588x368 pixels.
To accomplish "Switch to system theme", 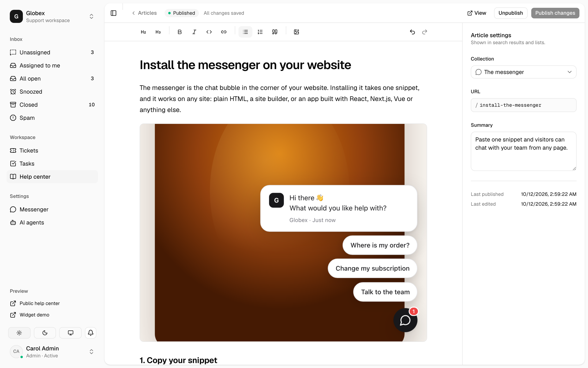I will coord(70,333).
